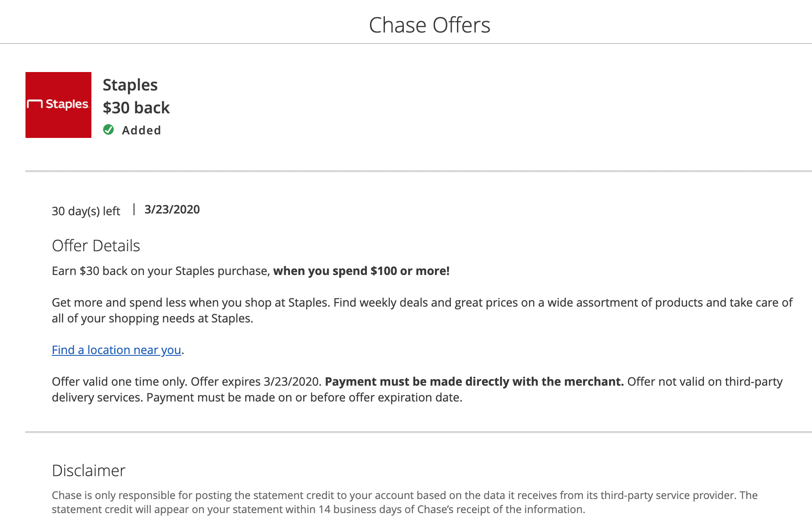Viewport: 812px width, 528px height.
Task: Click the statement credit 14 business days line
Action: coord(319,510)
